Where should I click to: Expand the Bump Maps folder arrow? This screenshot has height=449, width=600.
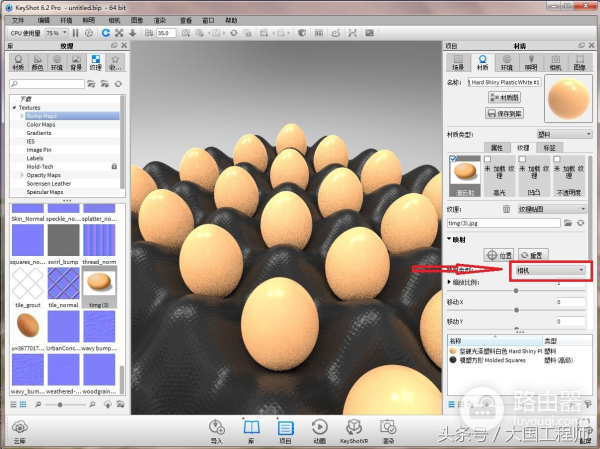[x=22, y=116]
